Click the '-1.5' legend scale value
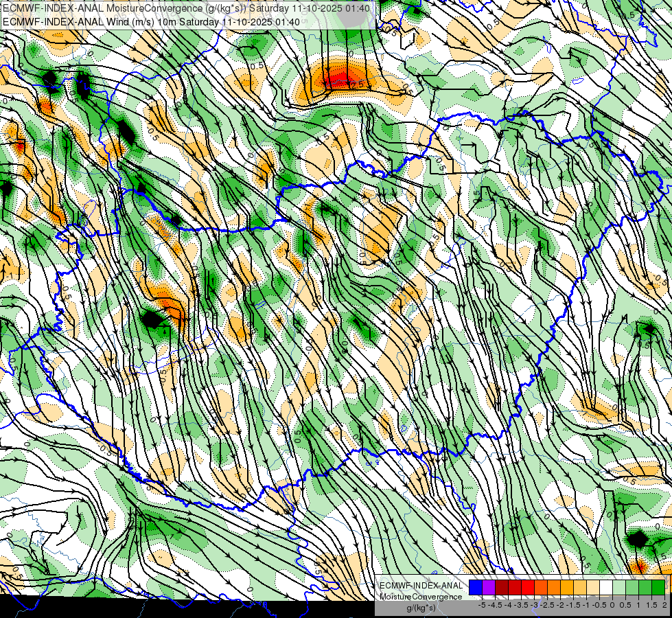The image size is (672, 618). coord(573,605)
